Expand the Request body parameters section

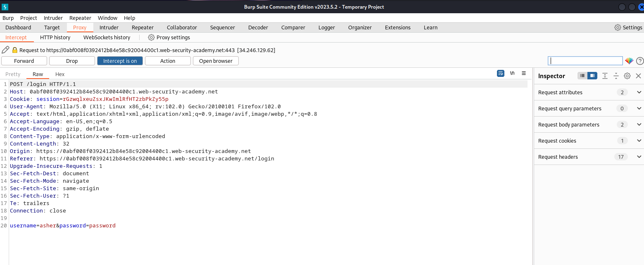click(639, 124)
